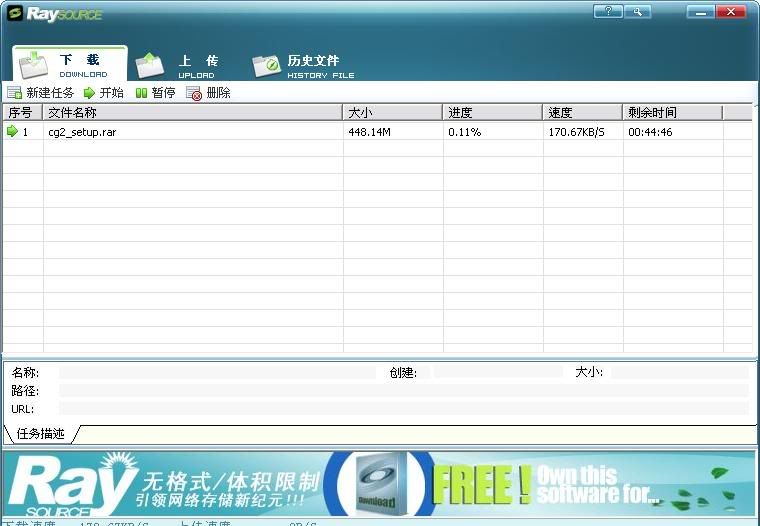The height and width of the screenshot is (526, 760).
Task: Sort by 剩余时间 column header
Action: tap(671, 113)
